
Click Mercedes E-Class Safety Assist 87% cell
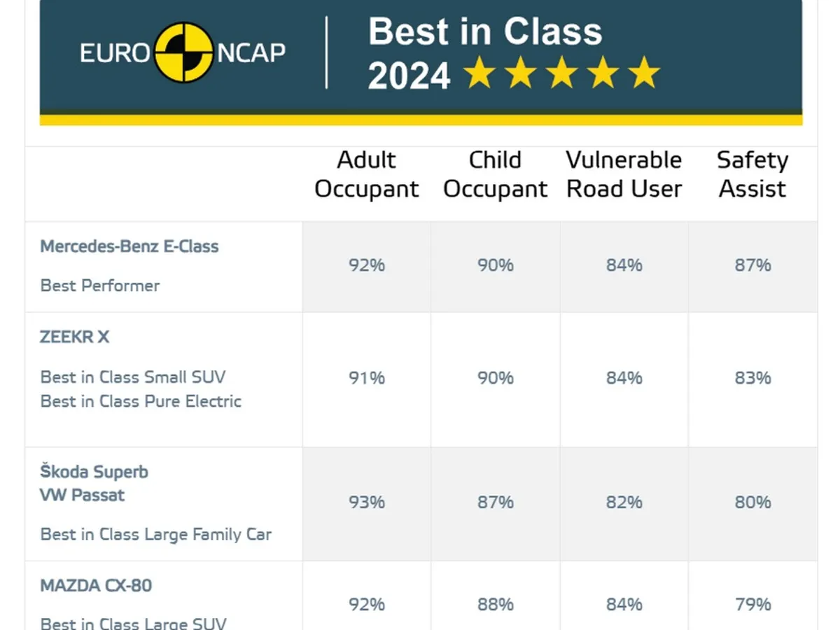752,265
